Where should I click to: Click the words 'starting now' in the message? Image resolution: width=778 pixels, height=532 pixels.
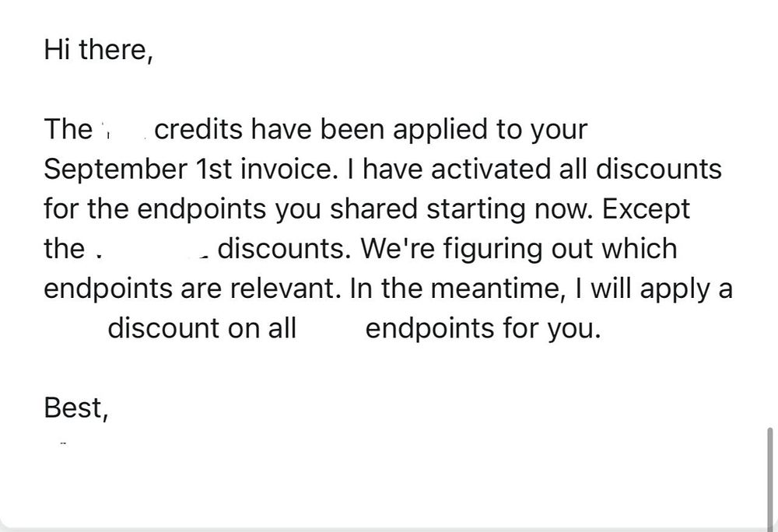tap(510, 210)
